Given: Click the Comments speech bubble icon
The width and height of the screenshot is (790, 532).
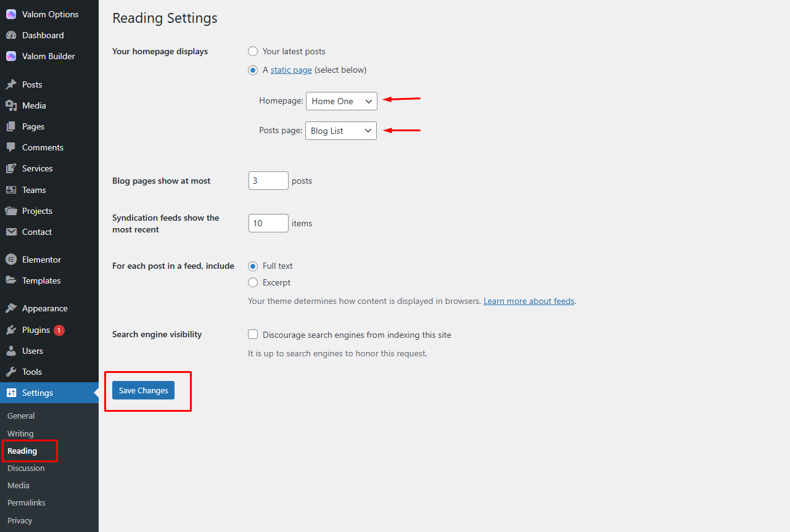Looking at the screenshot, I should pyautogui.click(x=11, y=147).
